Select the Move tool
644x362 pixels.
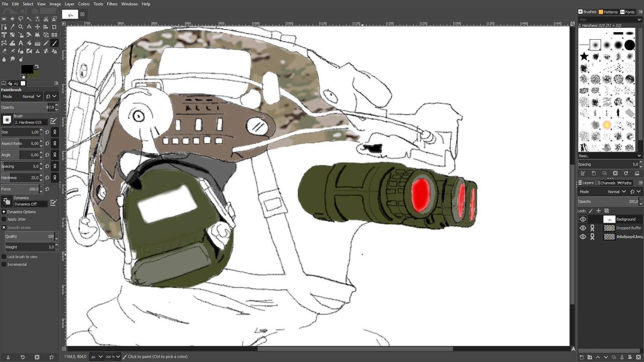pyautogui.click(x=36, y=26)
